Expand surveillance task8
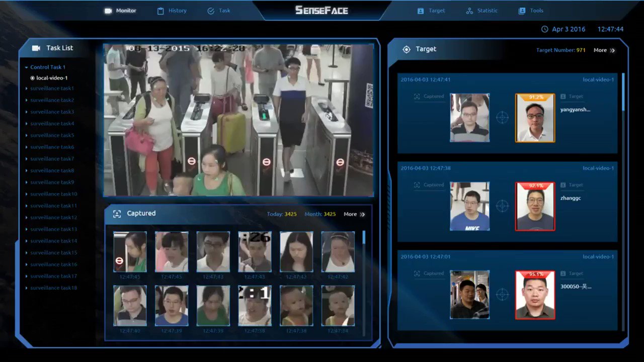 coord(27,170)
